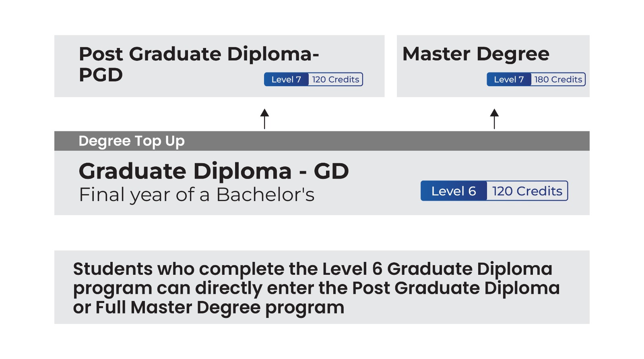Click the 'GD' abbreviation in large heading

(331, 171)
